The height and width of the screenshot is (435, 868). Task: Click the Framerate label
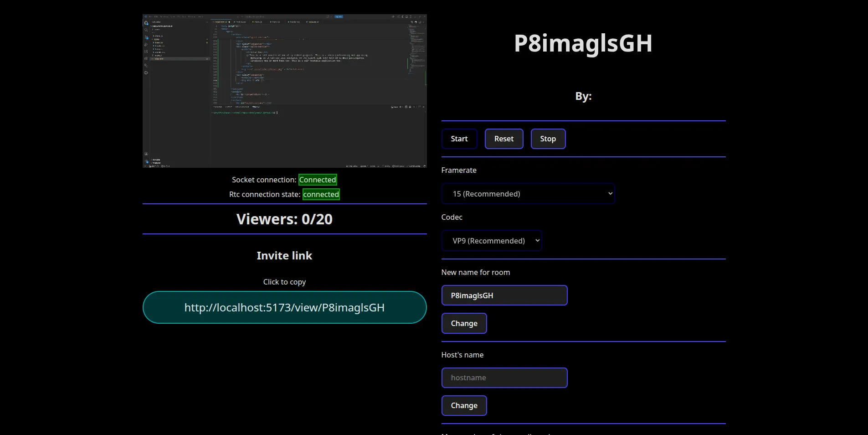tap(459, 170)
